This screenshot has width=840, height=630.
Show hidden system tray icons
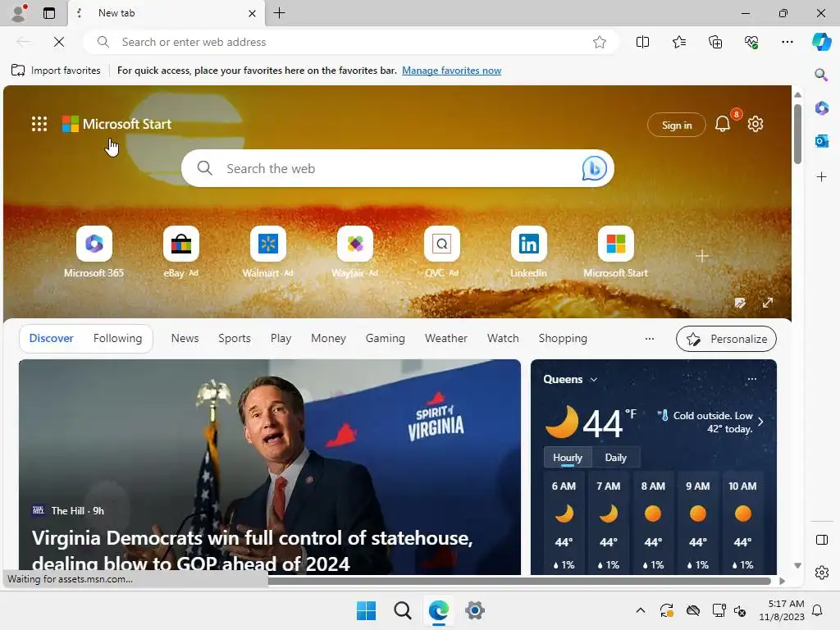(640, 610)
